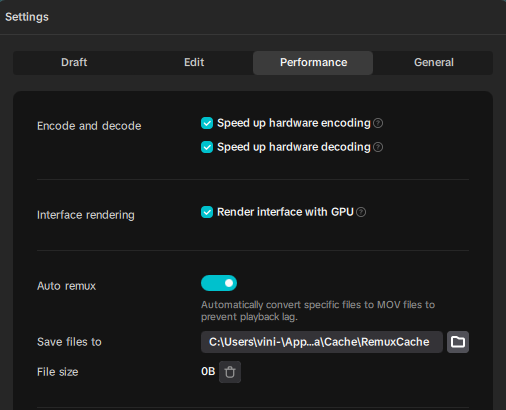Uncheck Speed up hardware encoding checkbox
This screenshot has height=410, width=506.
[x=207, y=123]
